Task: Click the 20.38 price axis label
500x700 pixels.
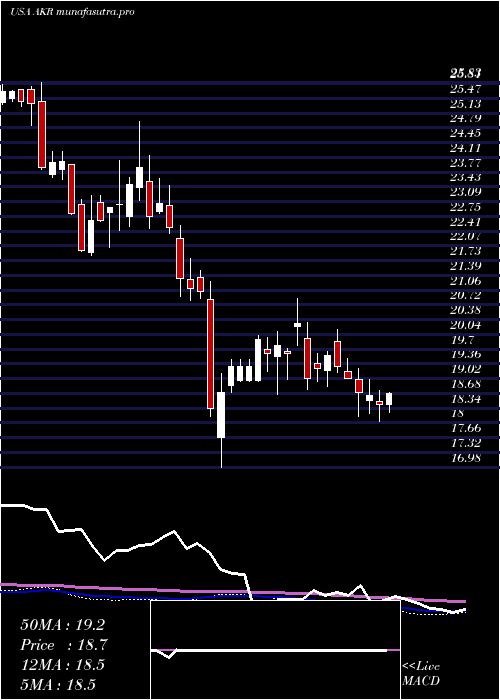Action: pos(465,310)
